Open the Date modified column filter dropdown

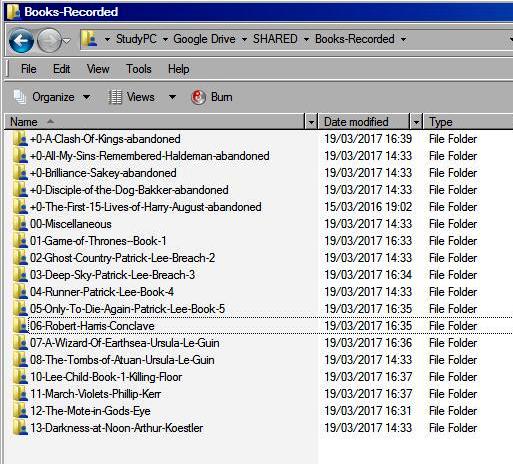(416, 122)
